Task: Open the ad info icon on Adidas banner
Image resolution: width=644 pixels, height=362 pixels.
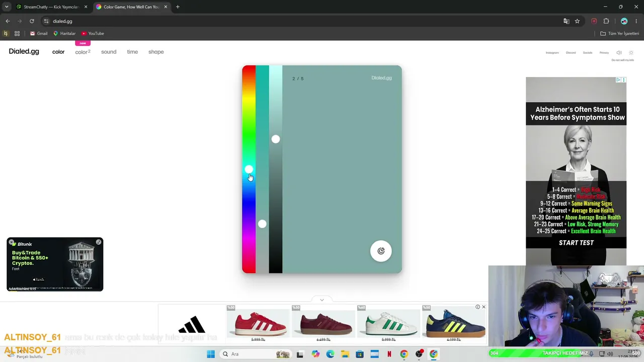Action: (478, 307)
